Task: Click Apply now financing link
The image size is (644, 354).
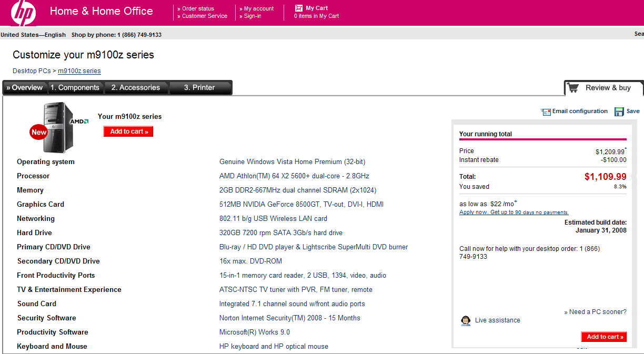Action: coord(514,213)
